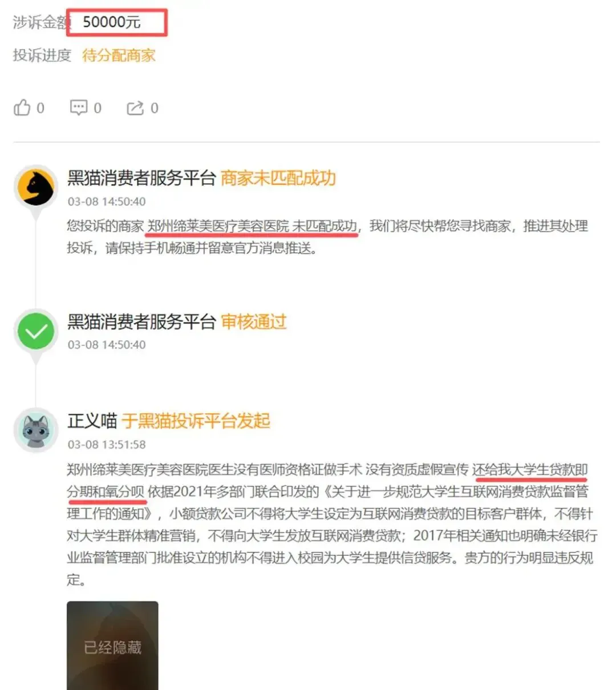
Task: Click the 待分配商家 progress status
Action: (119, 55)
